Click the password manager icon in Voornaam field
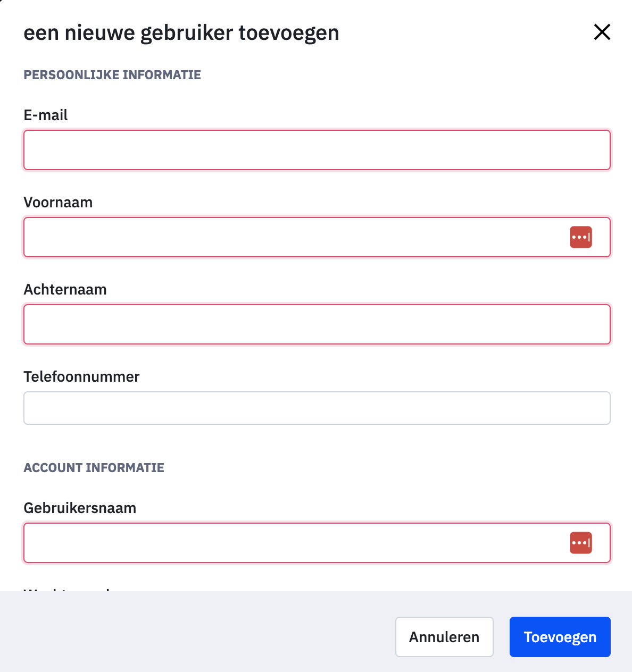Image resolution: width=632 pixels, height=672 pixels. (x=581, y=237)
